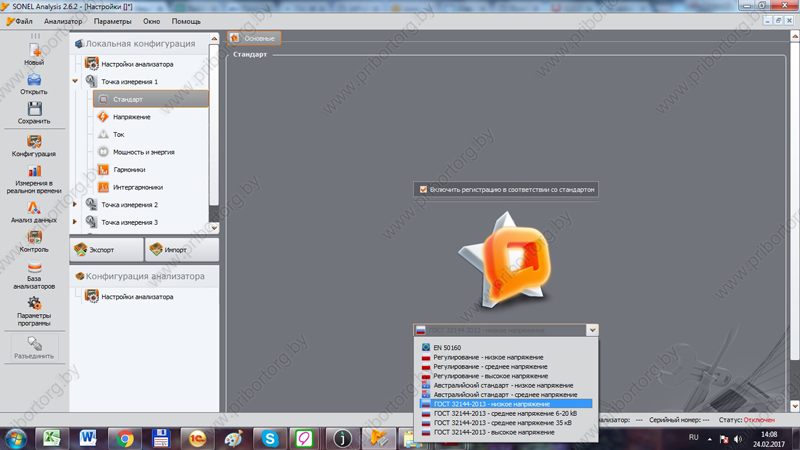
Task: Expand the Точка измерения 2 node
Action: [x=76, y=205]
